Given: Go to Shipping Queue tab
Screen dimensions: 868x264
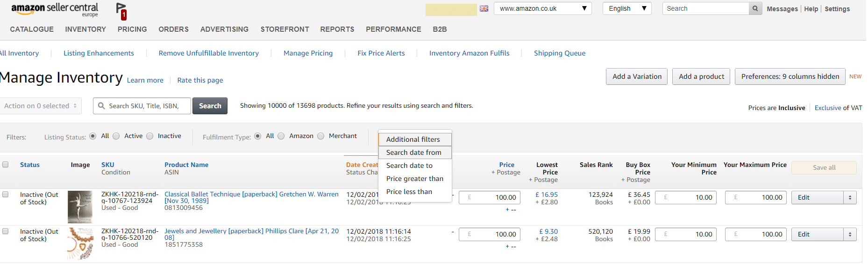Looking at the screenshot, I should 560,53.
